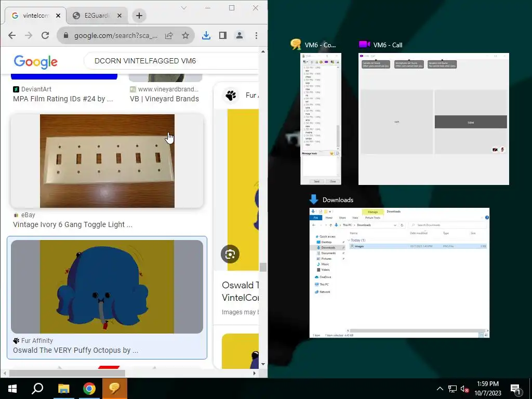The image size is (532, 399).
Task: Click the Oswald preview title text
Action: pos(240,291)
